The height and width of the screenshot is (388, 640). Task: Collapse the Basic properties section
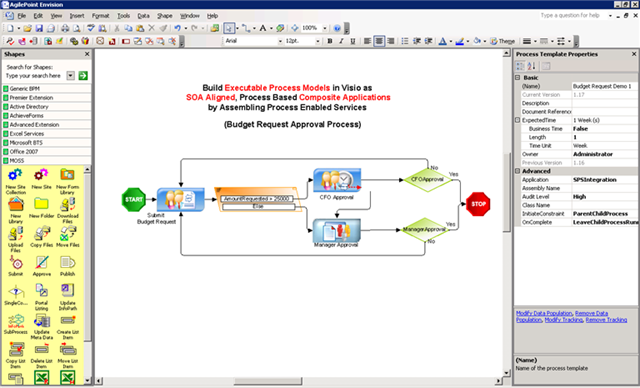coord(518,78)
